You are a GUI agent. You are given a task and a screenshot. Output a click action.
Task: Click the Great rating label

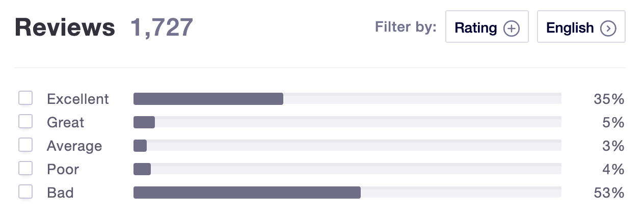(65, 122)
